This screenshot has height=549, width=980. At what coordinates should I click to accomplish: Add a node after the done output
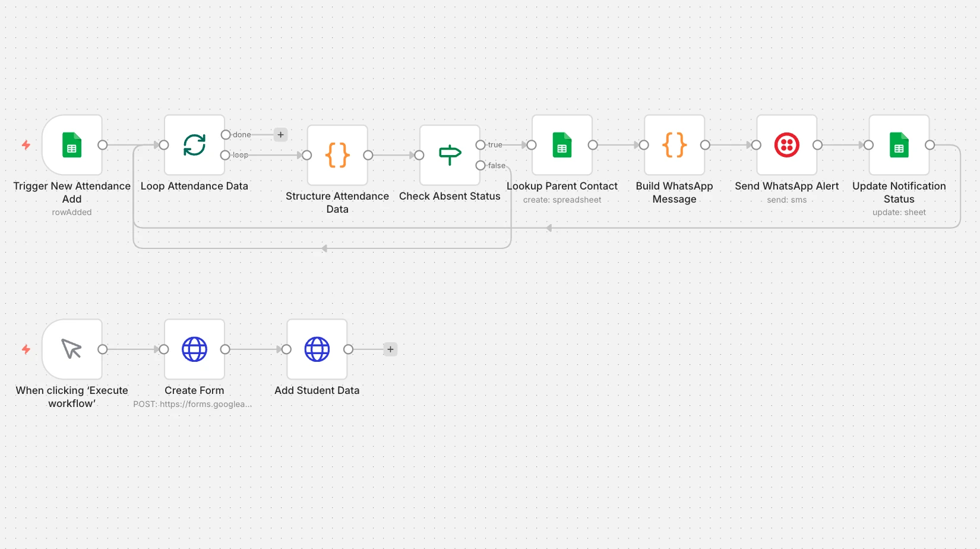tap(281, 135)
